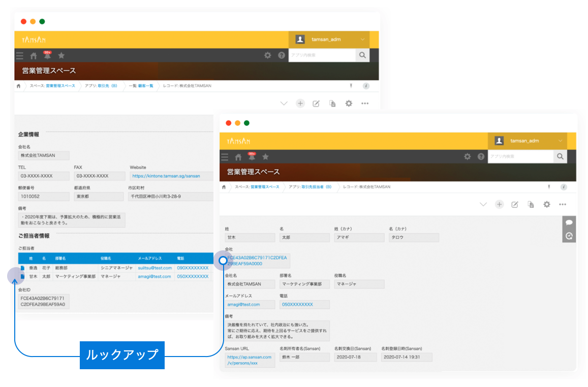Click edit record pencil icon in front window
Screen dimensions: 588x387
[x=514, y=204]
